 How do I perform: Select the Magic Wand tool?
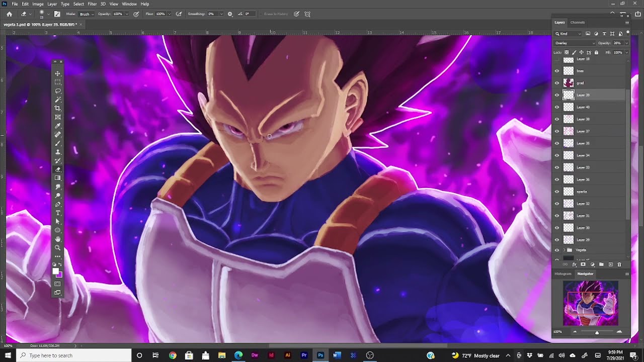[x=57, y=100]
